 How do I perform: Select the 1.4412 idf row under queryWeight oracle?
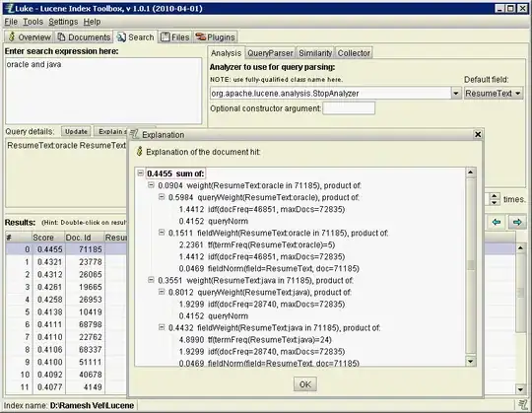[262, 209]
